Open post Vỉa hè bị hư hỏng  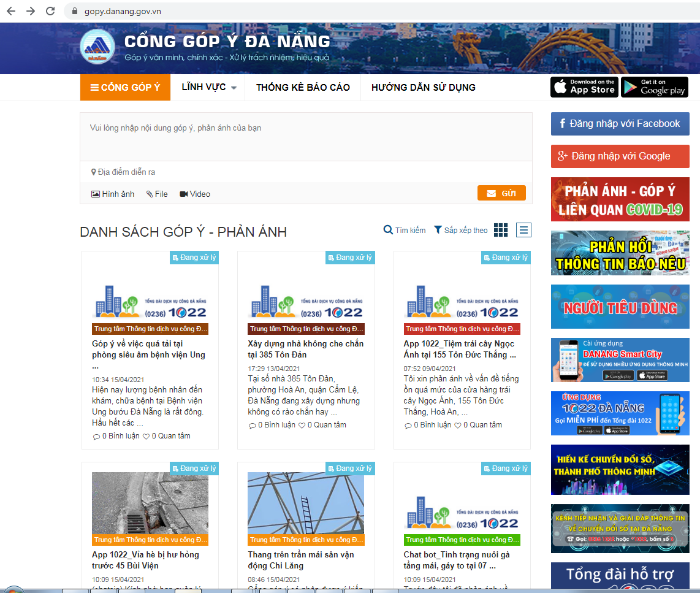pos(145,560)
